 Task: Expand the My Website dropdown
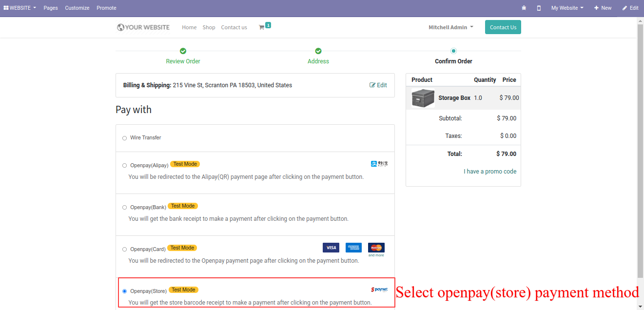(567, 8)
